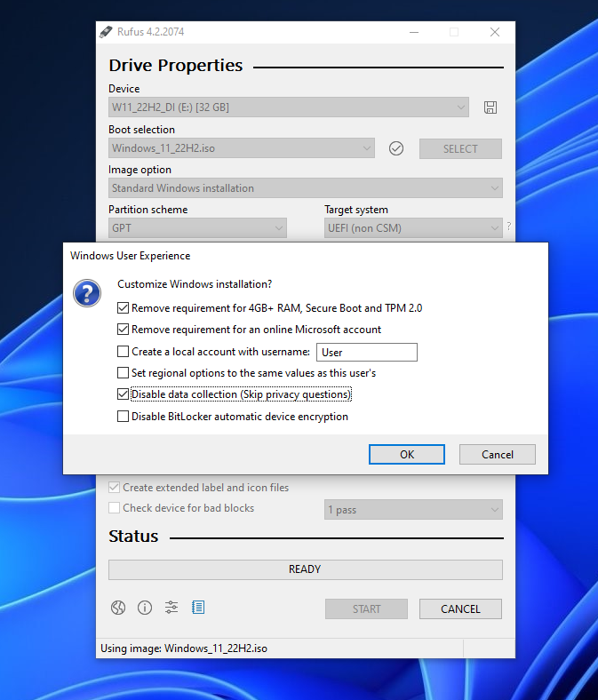The height and width of the screenshot is (700, 598).
Task: Click OK in Windows User Experience dialog
Action: coord(407,455)
